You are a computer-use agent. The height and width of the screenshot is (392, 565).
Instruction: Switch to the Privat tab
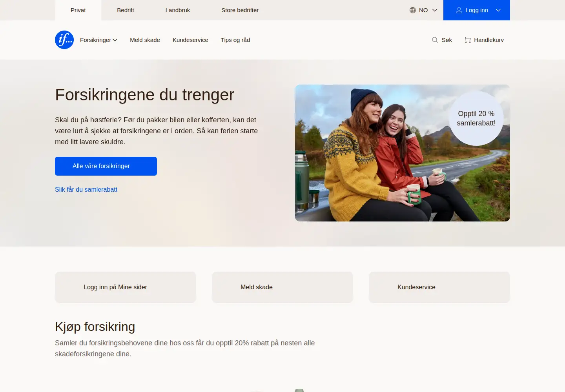tap(78, 10)
